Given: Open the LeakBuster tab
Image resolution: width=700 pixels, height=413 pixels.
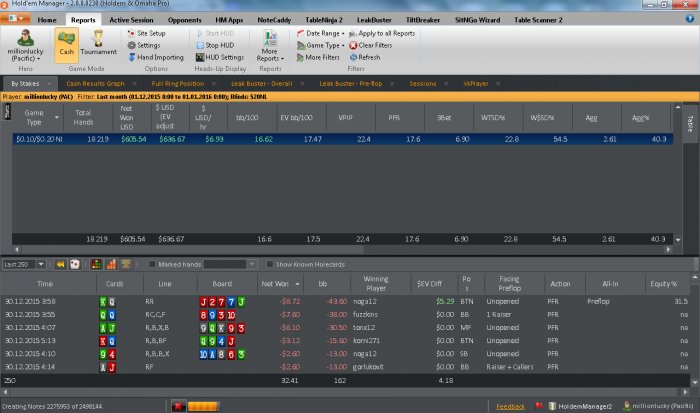Looking at the screenshot, I should [x=374, y=20].
